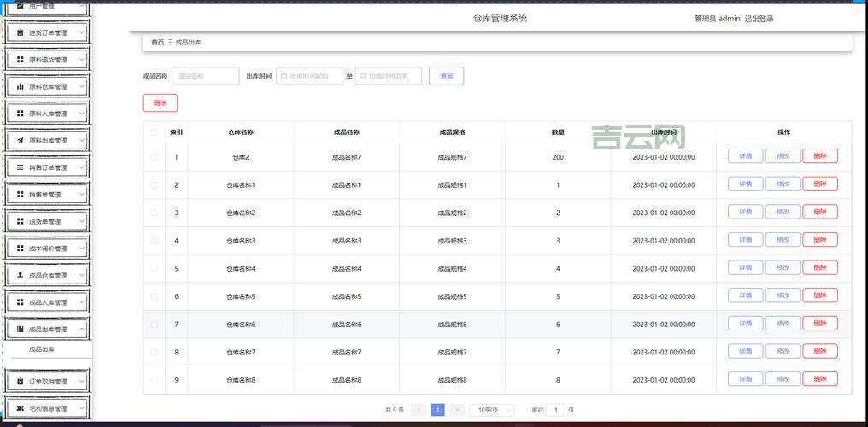868x427 pixels.
Task: Click the 成品名称5 cell
Action: pyautogui.click(x=347, y=297)
